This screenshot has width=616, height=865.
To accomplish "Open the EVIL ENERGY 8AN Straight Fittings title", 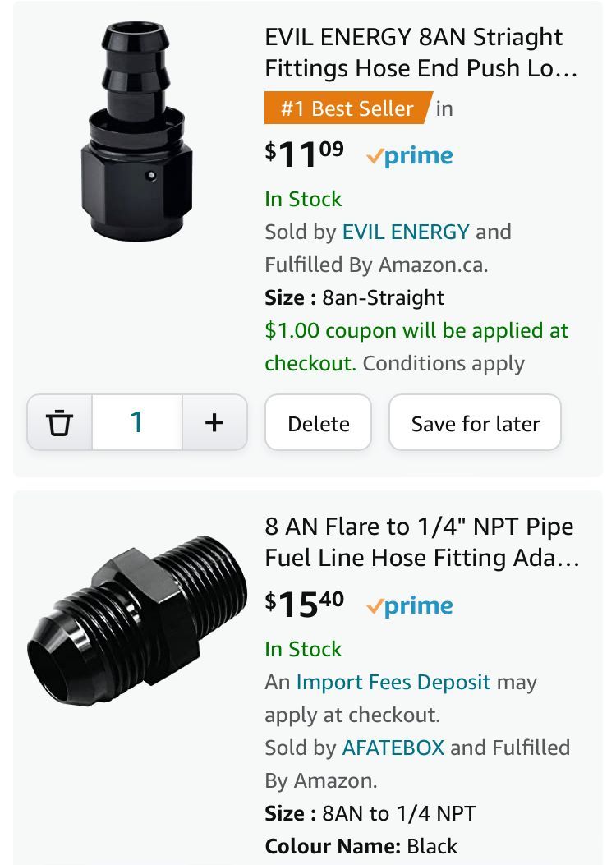I will (x=421, y=53).
